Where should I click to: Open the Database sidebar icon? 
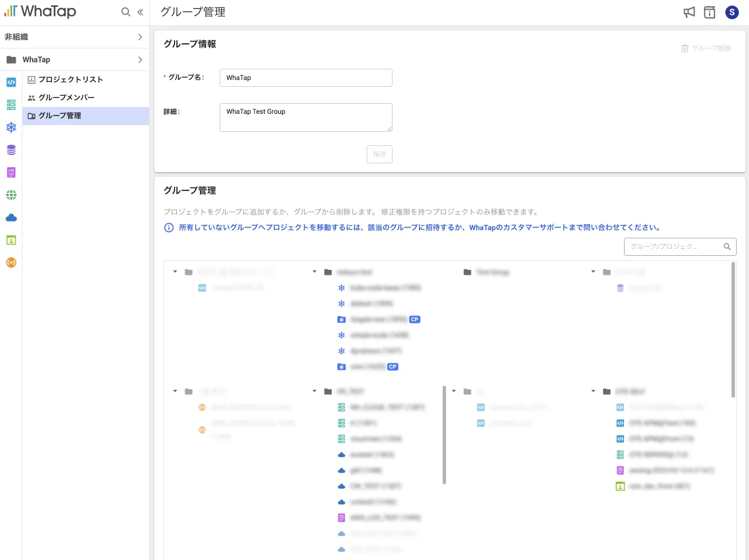point(11,150)
